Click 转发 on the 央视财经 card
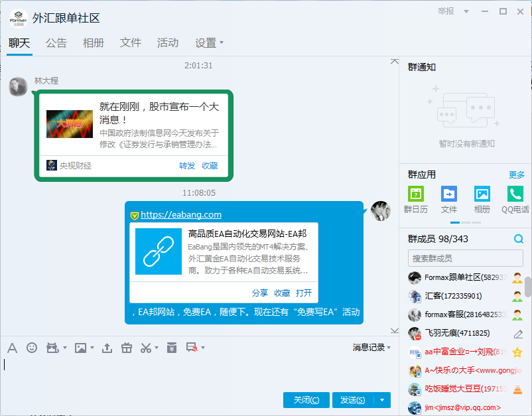Screen dimensions: 532x416 [187, 166]
